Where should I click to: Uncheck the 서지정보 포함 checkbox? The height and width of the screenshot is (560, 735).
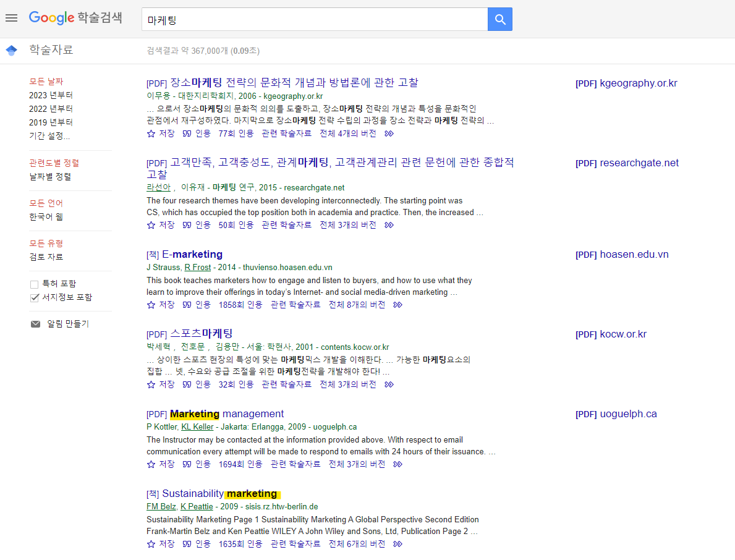34,297
